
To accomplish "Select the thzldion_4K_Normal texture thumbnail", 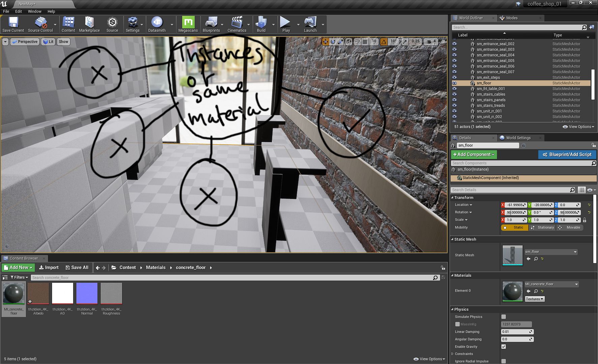I will pyautogui.click(x=87, y=293).
